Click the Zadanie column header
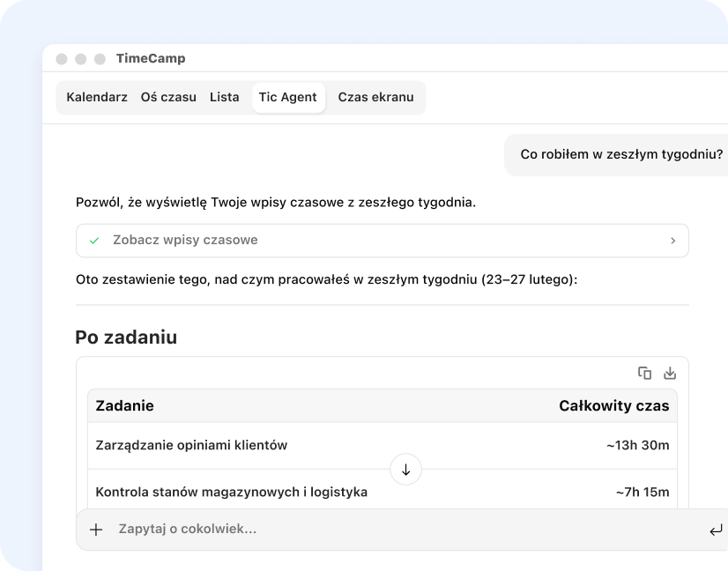This screenshot has height=571, width=728. click(124, 406)
